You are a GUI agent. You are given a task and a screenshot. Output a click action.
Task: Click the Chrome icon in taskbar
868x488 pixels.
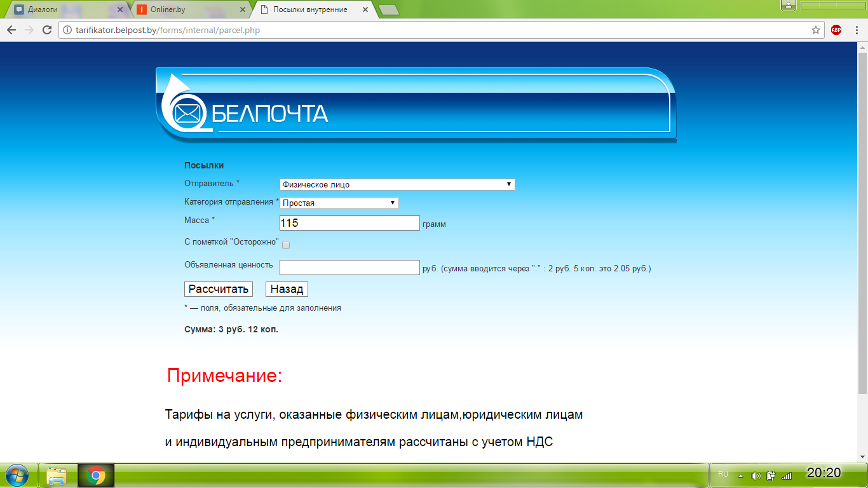[96, 475]
